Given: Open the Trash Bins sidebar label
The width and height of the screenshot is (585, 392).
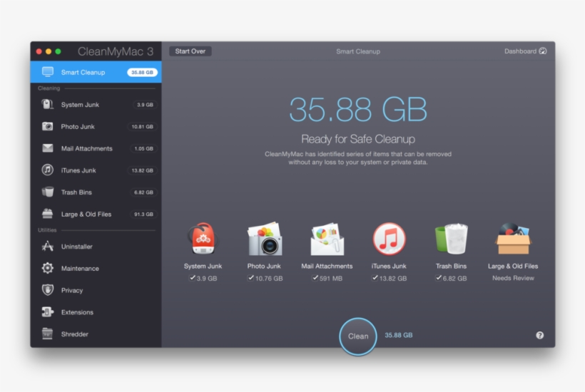Looking at the screenshot, I should click(76, 192).
